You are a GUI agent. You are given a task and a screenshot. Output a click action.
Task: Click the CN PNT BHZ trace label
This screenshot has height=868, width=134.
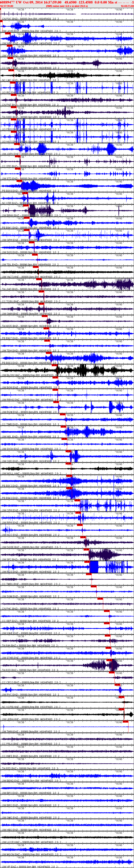[31, 105]
